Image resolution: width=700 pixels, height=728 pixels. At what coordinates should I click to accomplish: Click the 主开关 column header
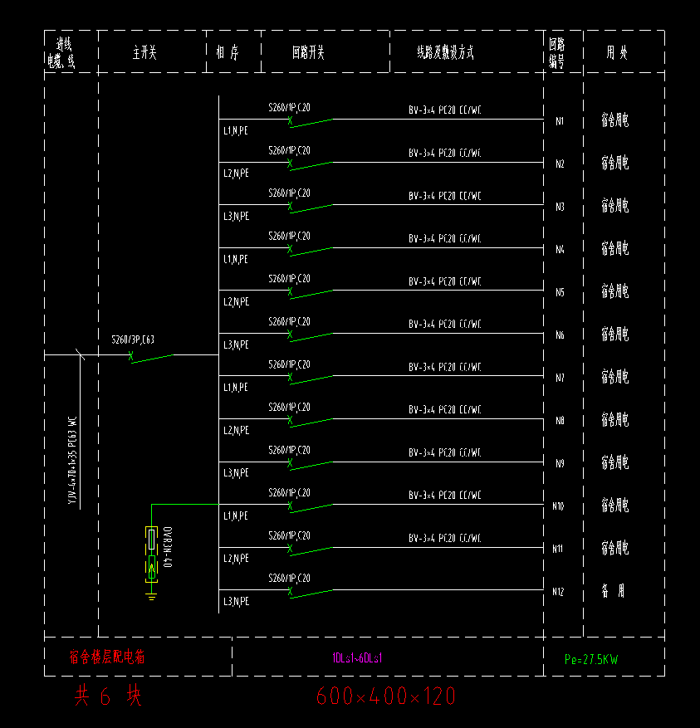click(144, 52)
